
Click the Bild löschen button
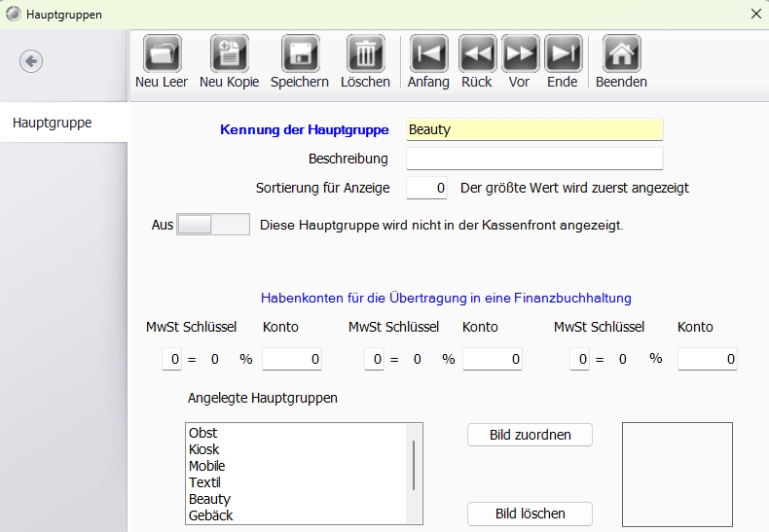click(x=530, y=514)
